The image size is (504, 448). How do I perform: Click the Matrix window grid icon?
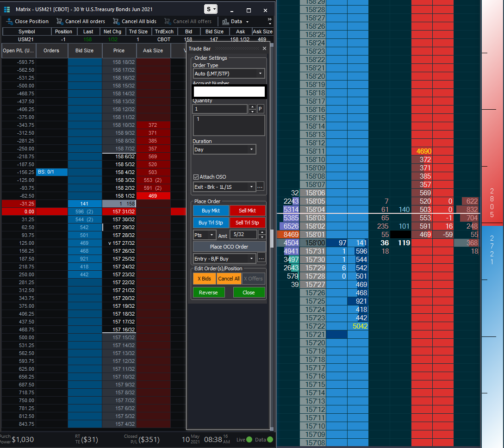click(x=7, y=9)
